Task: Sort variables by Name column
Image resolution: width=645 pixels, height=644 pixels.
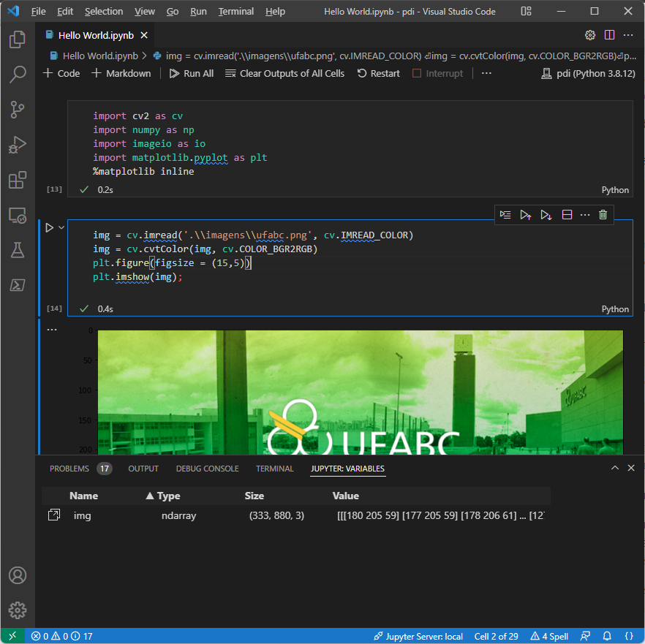Action: 83,496
